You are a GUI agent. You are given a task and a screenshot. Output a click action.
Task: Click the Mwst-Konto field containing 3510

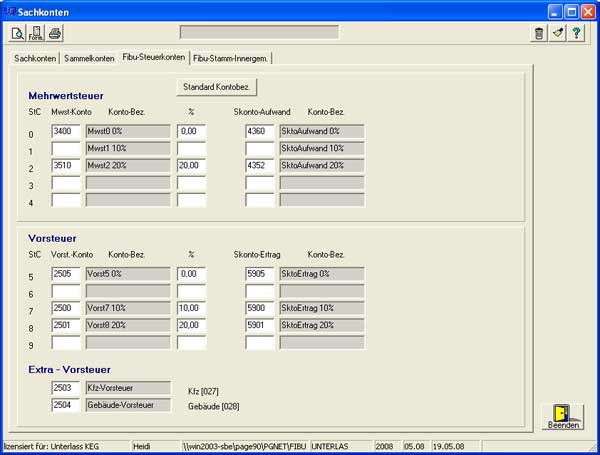coord(66,165)
